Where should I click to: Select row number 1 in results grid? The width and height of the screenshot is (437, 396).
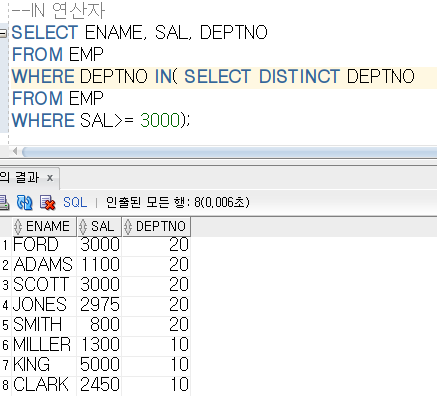pyautogui.click(x=5, y=245)
